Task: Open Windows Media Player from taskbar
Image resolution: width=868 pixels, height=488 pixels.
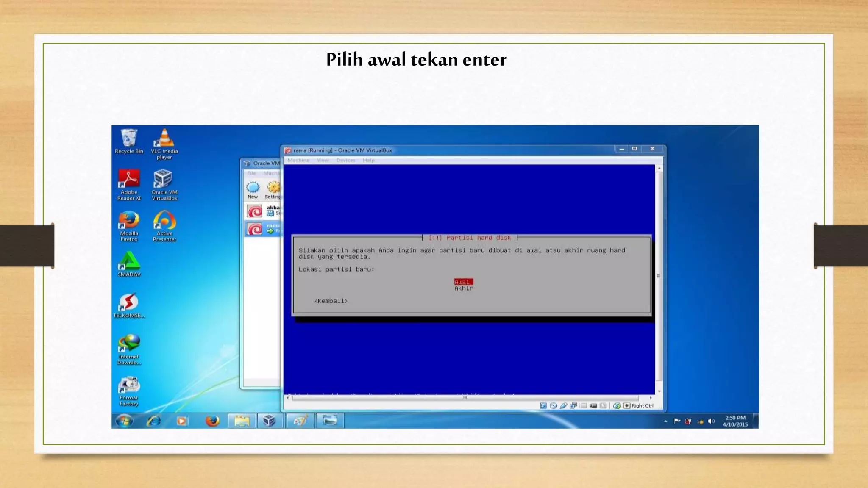Action: (x=182, y=421)
